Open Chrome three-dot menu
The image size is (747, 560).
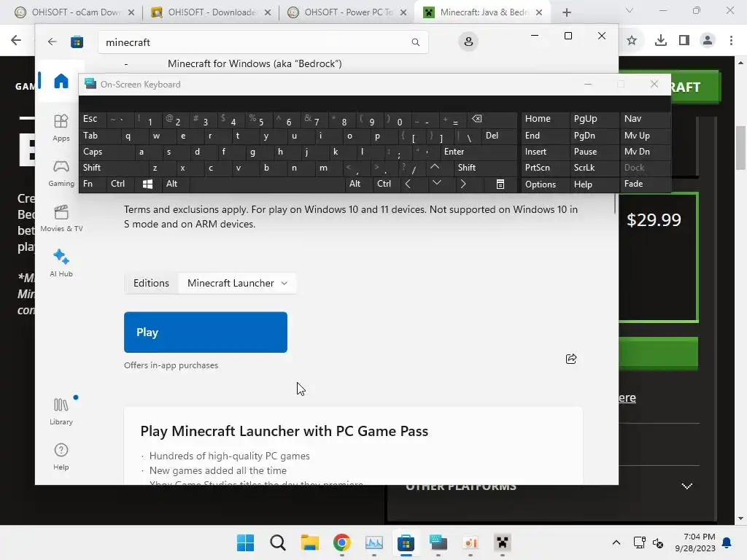click(x=731, y=41)
